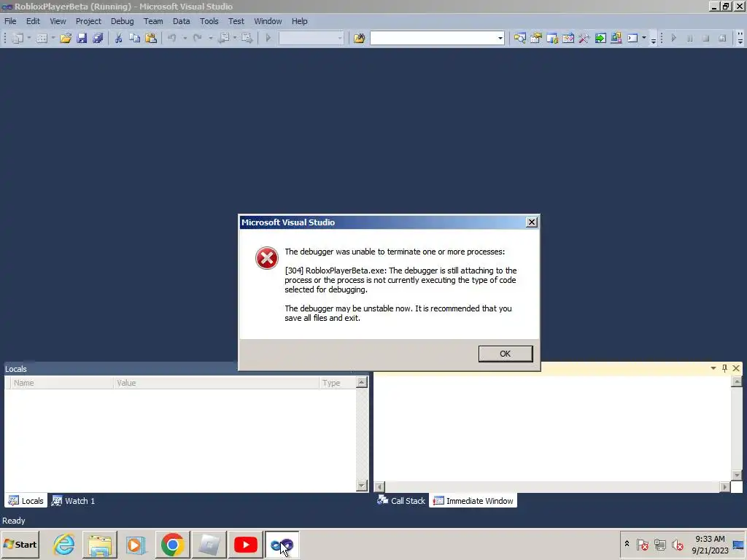Image resolution: width=747 pixels, height=560 pixels.
Task: Switch to the Watch 1 tab
Action: (74, 501)
